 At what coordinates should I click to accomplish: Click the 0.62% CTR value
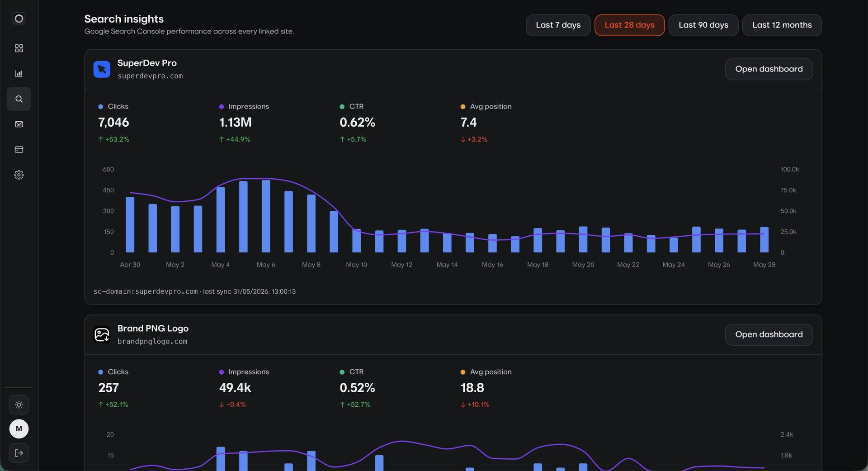tap(357, 122)
